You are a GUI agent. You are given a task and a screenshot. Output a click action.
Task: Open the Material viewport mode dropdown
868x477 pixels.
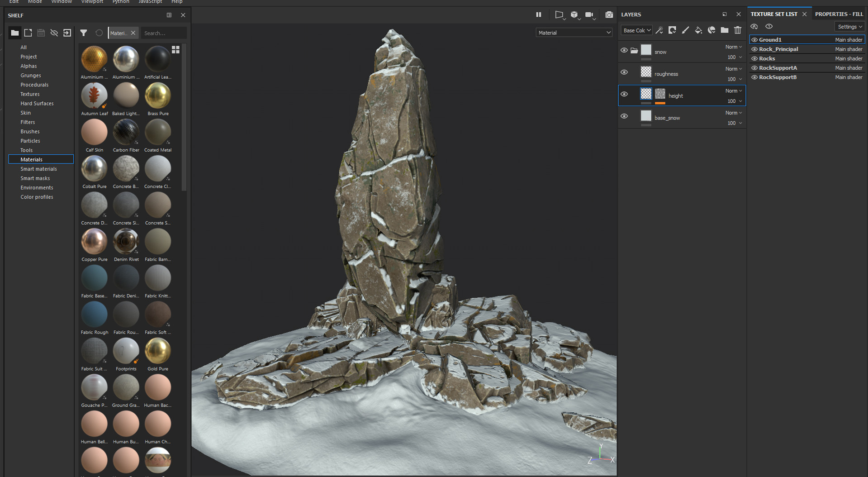point(574,33)
